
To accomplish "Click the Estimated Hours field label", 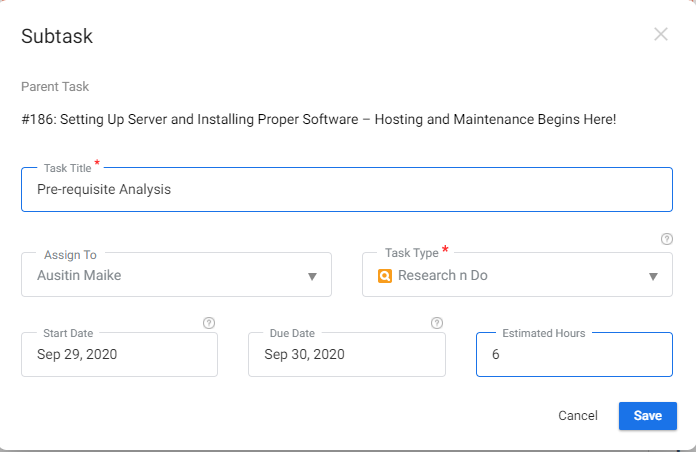I will click(543, 332).
